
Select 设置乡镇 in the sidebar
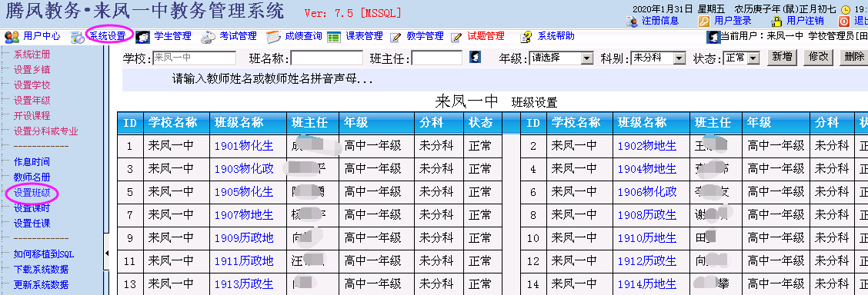click(32, 70)
